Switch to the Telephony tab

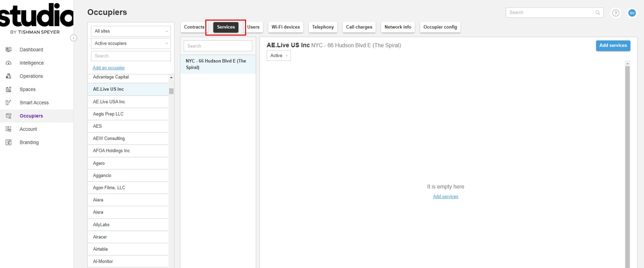(323, 27)
